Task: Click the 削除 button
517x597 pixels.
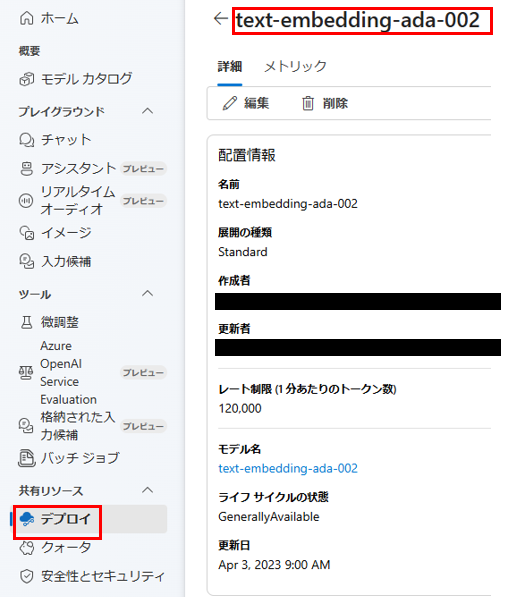Action: [325, 103]
